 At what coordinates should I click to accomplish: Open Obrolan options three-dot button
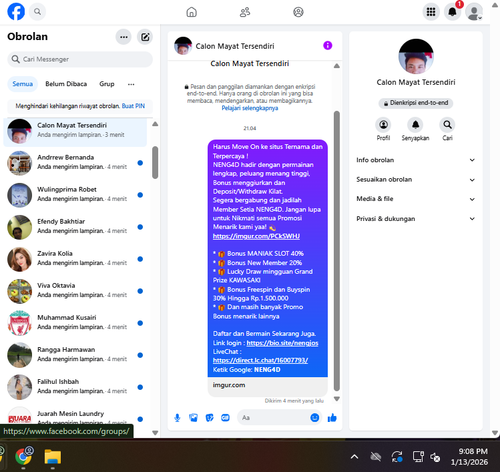point(124,37)
